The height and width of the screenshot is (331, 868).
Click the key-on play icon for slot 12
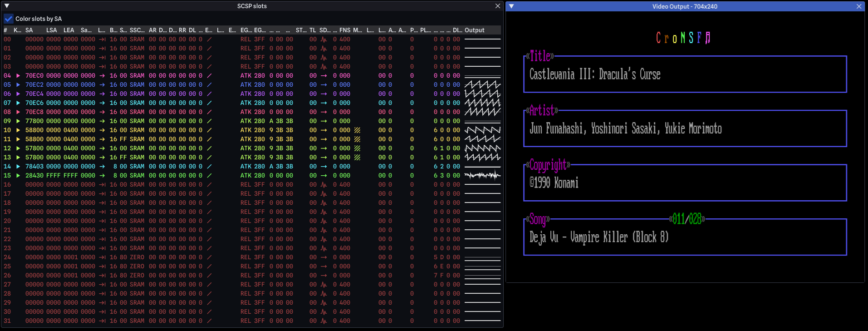coord(18,148)
